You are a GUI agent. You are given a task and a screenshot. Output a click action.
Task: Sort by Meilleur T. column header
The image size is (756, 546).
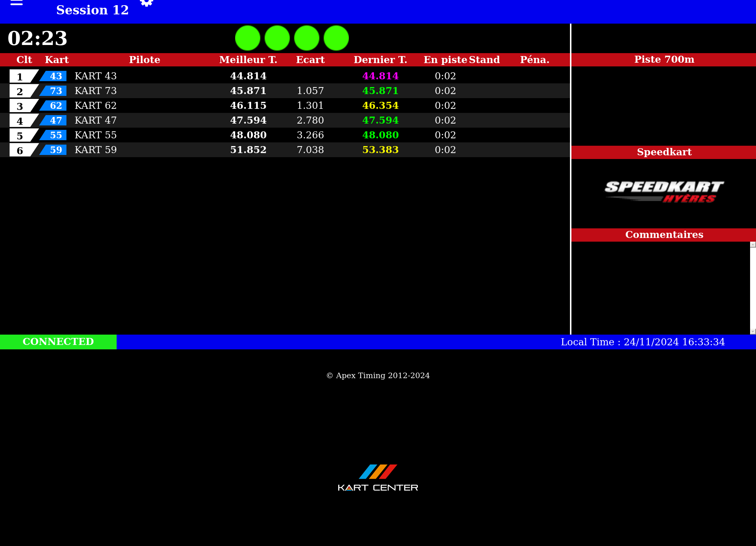click(x=248, y=60)
